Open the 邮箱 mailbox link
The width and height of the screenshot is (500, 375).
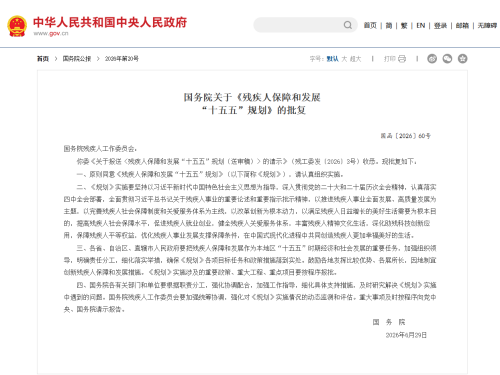pyautogui.click(x=462, y=26)
